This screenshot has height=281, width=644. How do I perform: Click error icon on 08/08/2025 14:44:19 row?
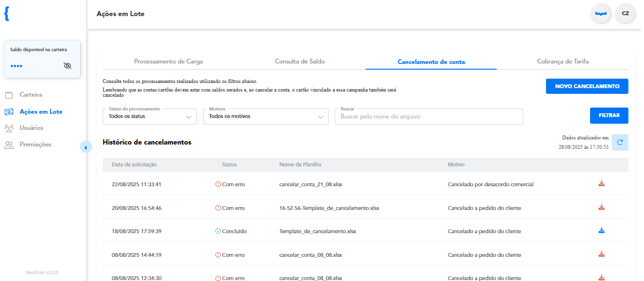[218, 255]
